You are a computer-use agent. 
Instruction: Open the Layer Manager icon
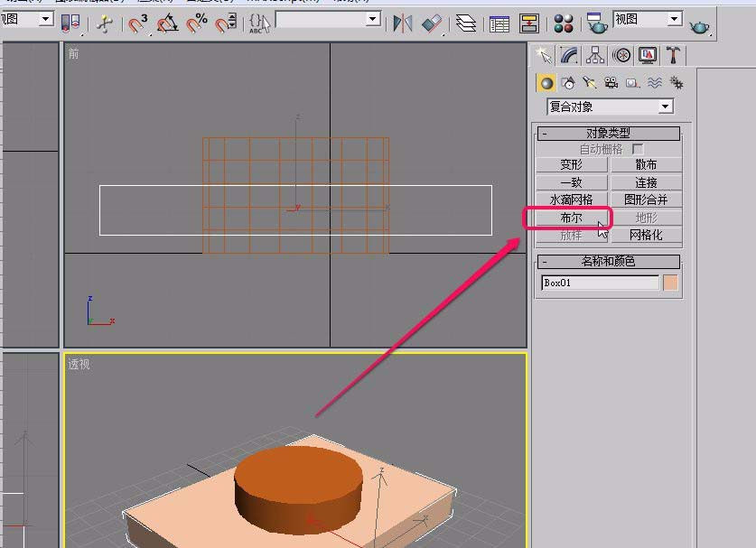tap(466, 23)
